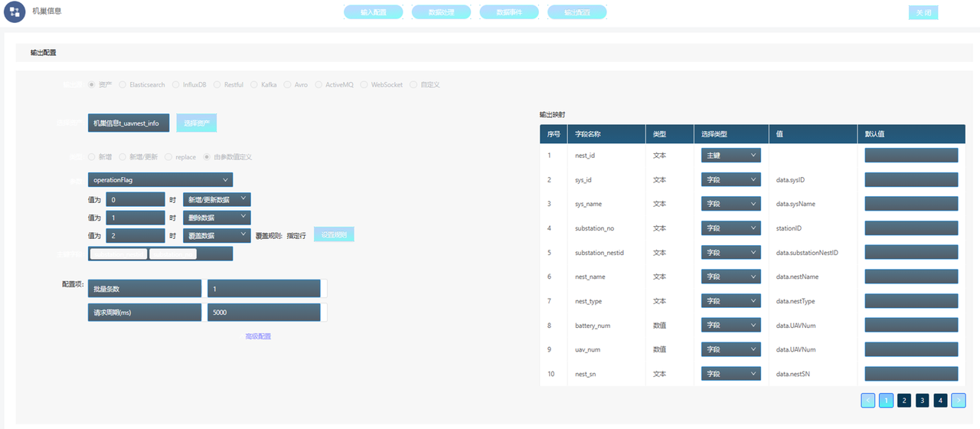
Task: Click default value field for nest_id row
Action: 911,156
